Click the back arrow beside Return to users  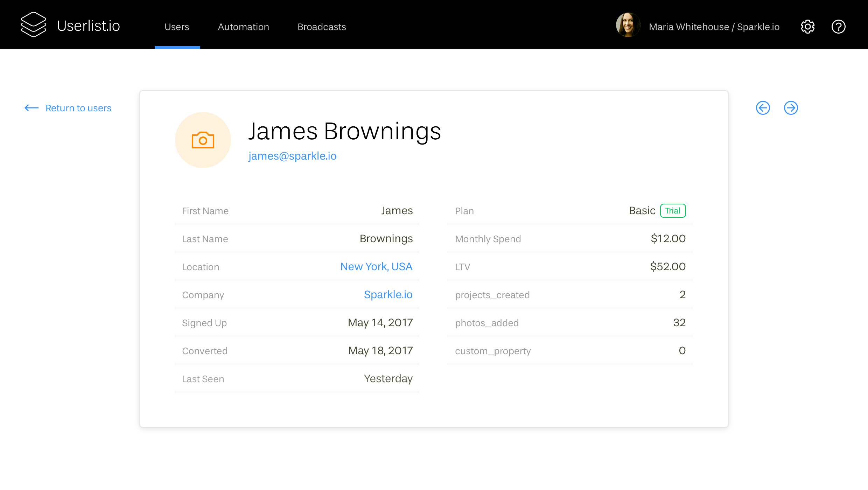31,108
